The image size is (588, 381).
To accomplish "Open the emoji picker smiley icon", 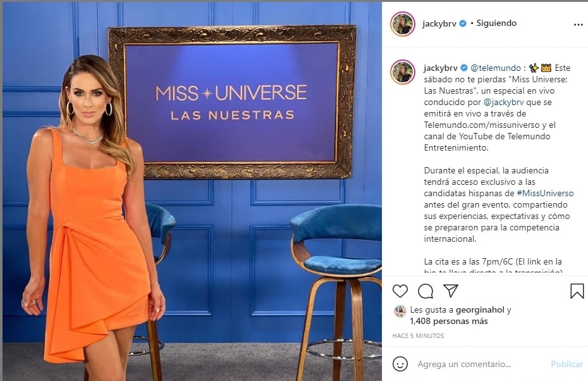I will 400,364.
